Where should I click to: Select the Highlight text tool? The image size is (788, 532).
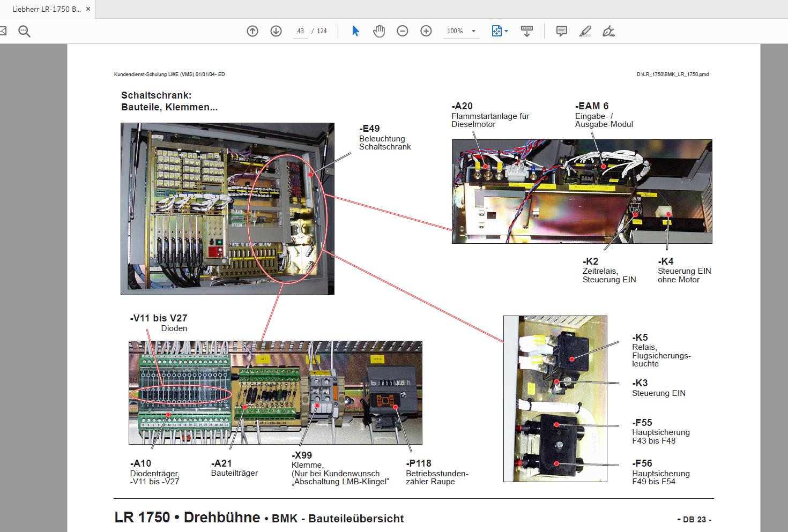tap(585, 31)
